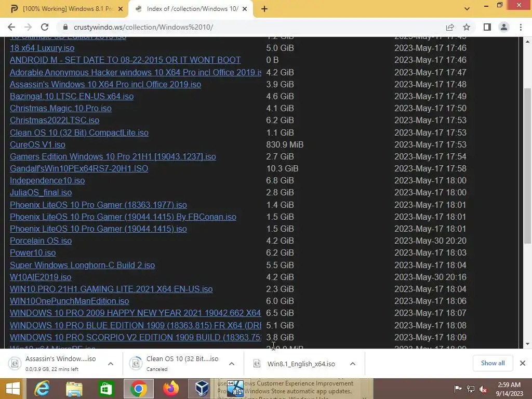Click the scrollbar up arrow
The width and height of the screenshot is (532, 399).
(x=527, y=41)
